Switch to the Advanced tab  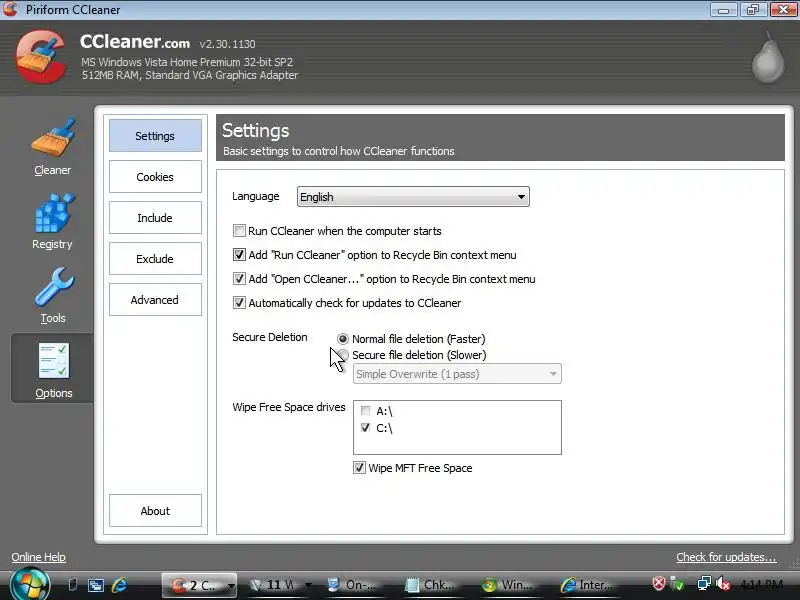coord(155,300)
